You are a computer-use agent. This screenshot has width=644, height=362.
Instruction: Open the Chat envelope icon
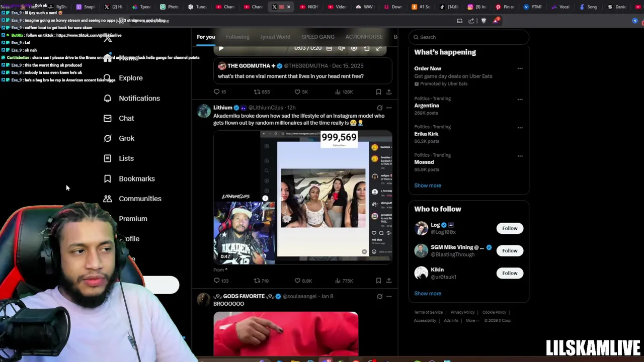[x=107, y=118]
